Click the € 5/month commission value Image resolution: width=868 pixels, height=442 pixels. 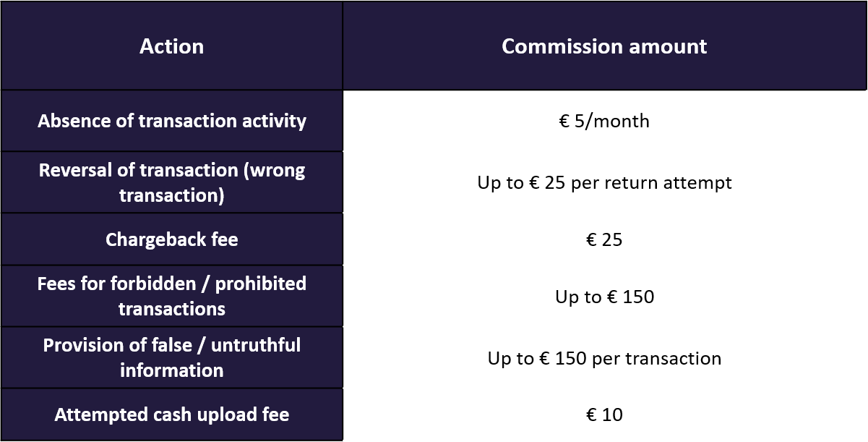[604, 121]
